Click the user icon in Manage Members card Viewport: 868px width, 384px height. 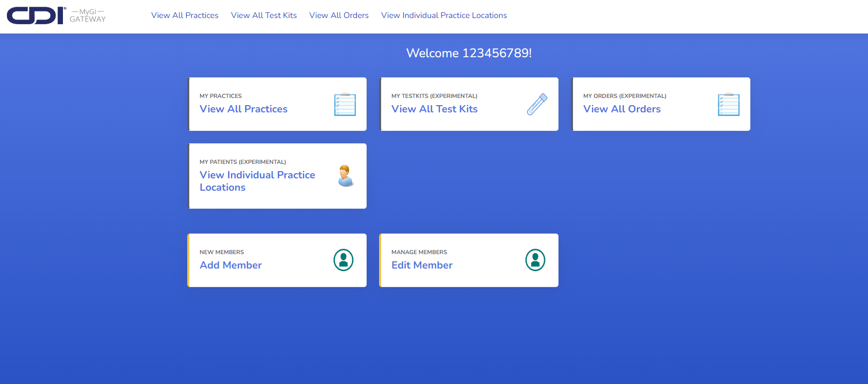click(535, 260)
